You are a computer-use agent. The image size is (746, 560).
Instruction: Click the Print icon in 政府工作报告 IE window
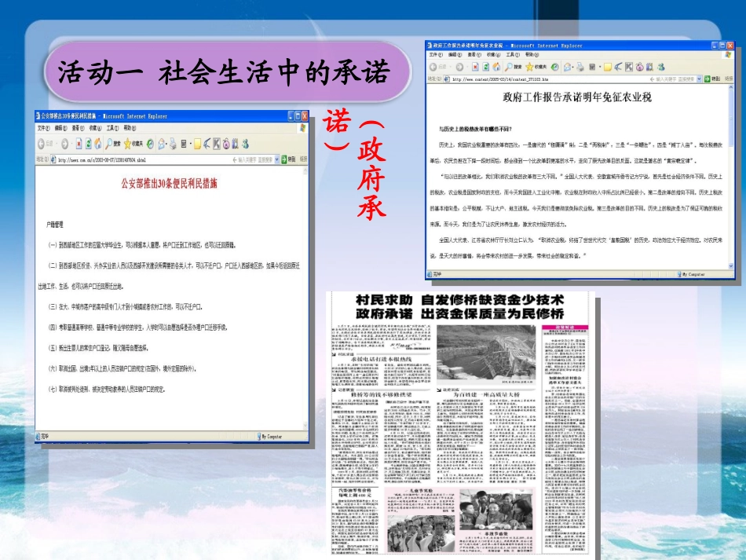pos(580,68)
